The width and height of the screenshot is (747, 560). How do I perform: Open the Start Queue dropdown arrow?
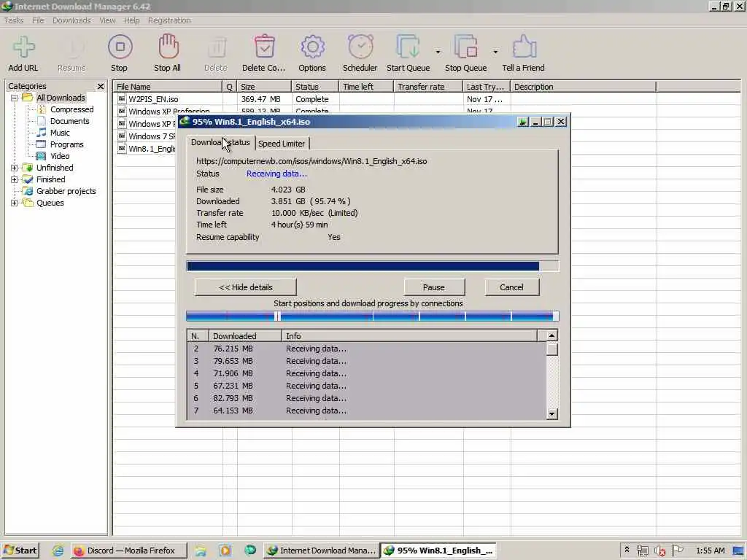point(438,52)
